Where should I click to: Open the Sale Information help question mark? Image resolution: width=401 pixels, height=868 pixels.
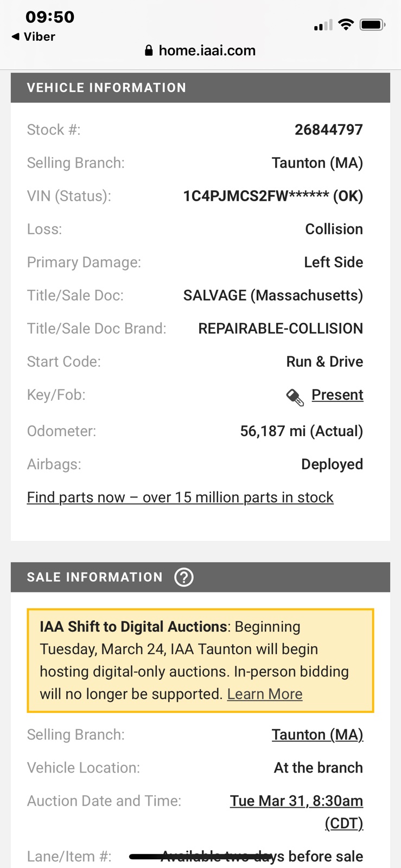pos(184,577)
